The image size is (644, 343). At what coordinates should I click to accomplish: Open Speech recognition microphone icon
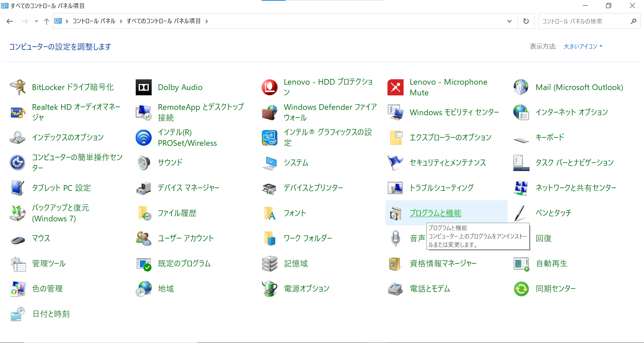pos(396,239)
